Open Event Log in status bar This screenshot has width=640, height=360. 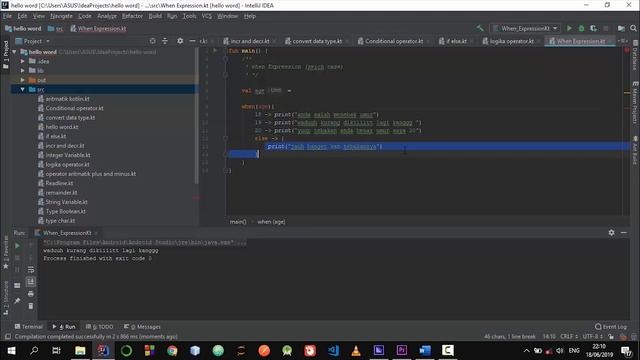(x=611, y=327)
